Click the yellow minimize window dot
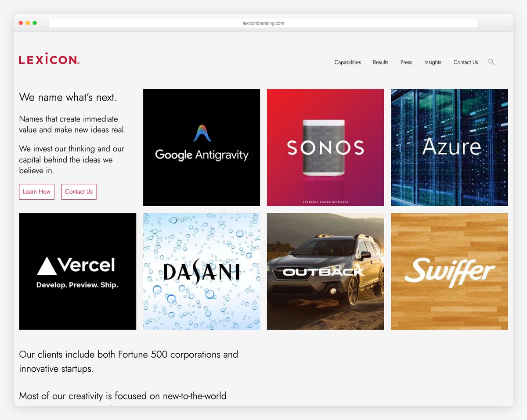Viewport: 527px width, 420px height. 27,22
